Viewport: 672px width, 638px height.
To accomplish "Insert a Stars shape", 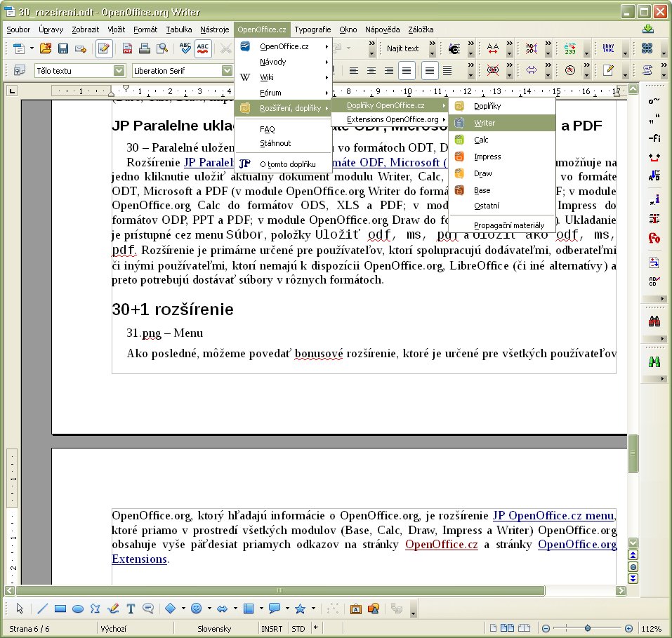I will (x=301, y=609).
